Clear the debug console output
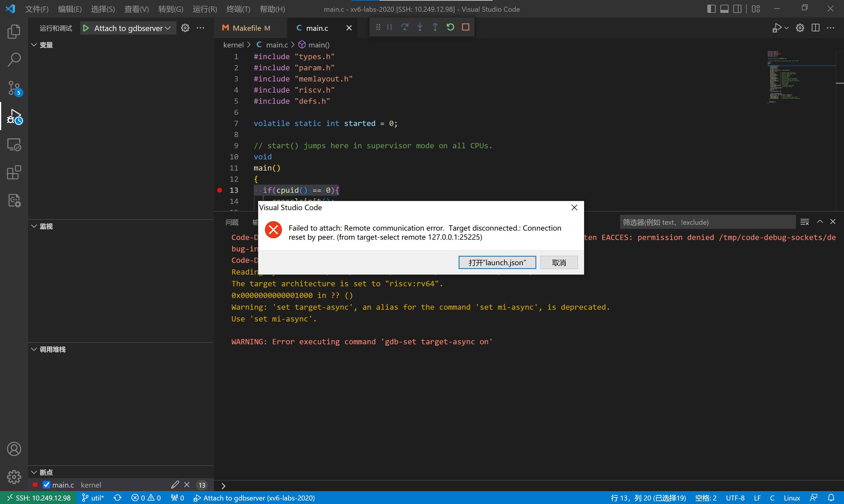 pos(805,222)
